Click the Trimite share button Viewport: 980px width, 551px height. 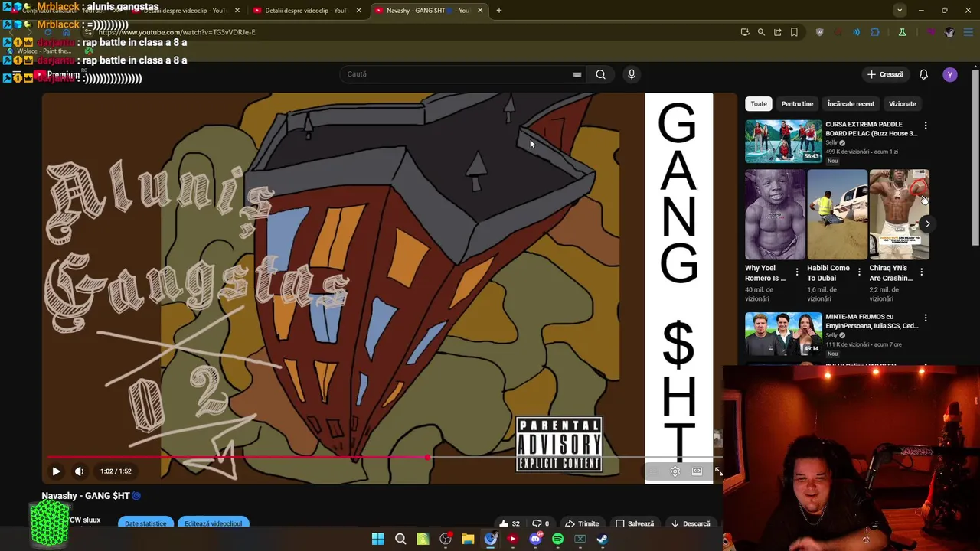pos(582,523)
